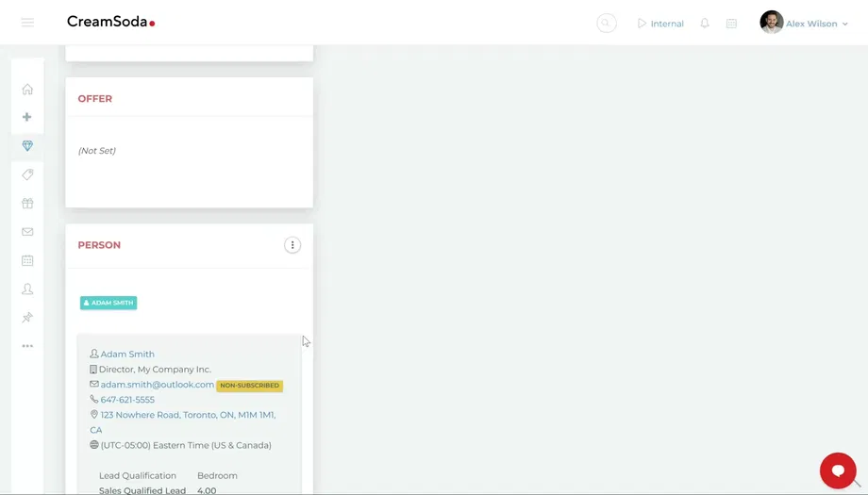868x495 pixels.
Task: Click adam.smith@outlook.com email link
Action: (x=158, y=385)
